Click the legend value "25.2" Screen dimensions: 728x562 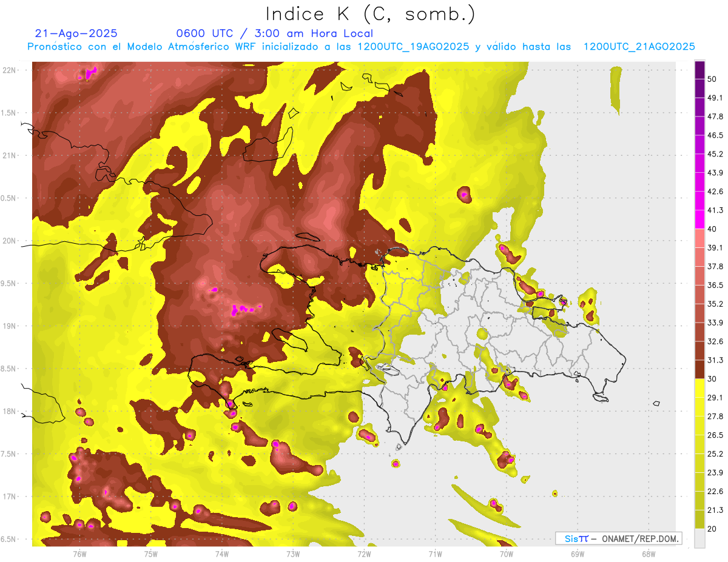(x=715, y=453)
